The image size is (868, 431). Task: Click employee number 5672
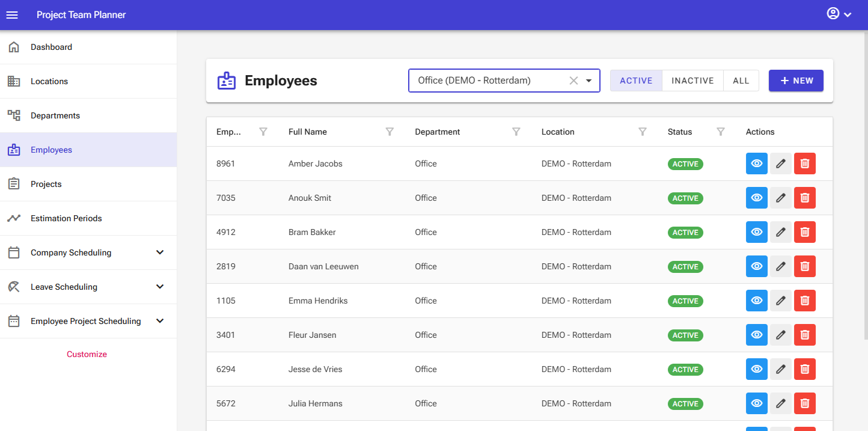(x=225, y=403)
